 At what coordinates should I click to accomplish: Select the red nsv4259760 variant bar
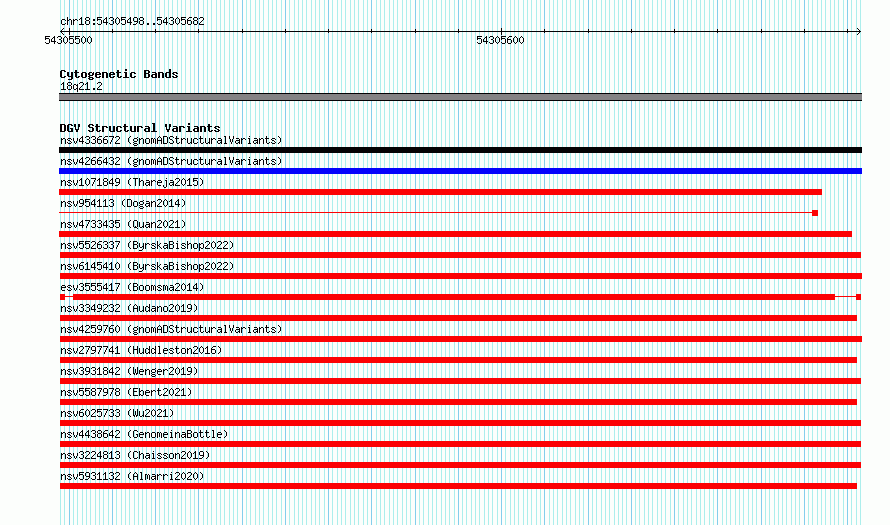click(460, 339)
